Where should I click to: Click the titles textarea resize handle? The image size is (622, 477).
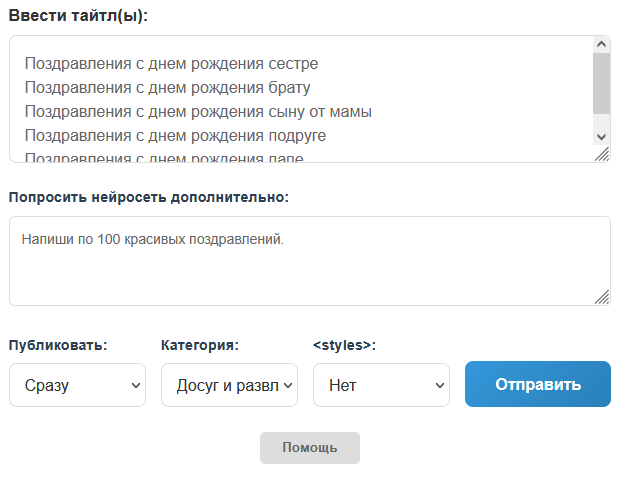pos(601,154)
